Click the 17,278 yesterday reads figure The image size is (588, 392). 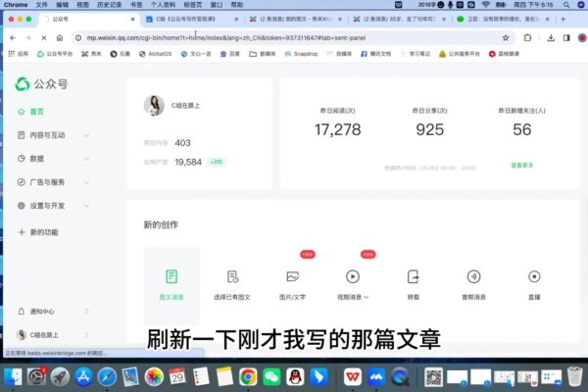(x=337, y=129)
